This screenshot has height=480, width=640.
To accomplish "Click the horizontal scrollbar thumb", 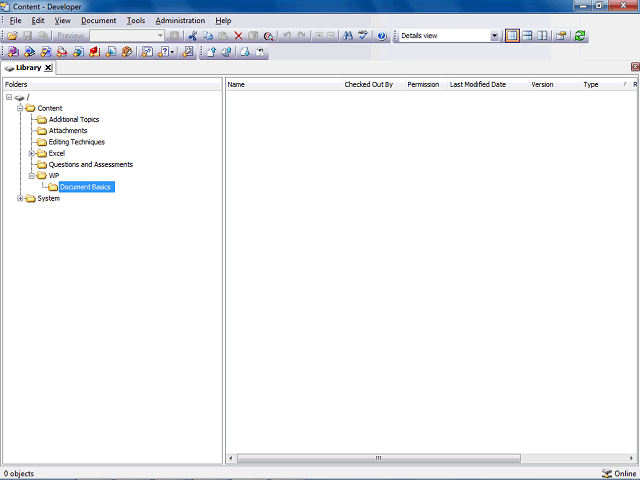I will click(x=379, y=458).
